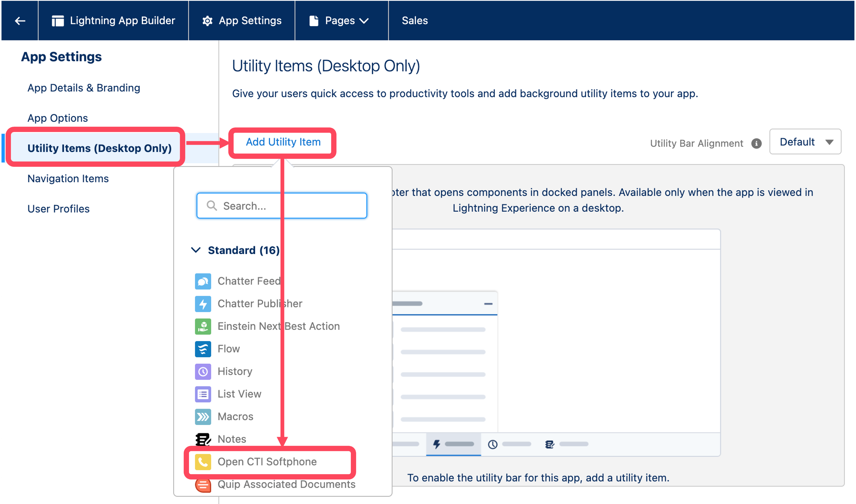This screenshot has height=504, width=856.
Task: Click the notes icon in preview utility bar
Action: [549, 444]
